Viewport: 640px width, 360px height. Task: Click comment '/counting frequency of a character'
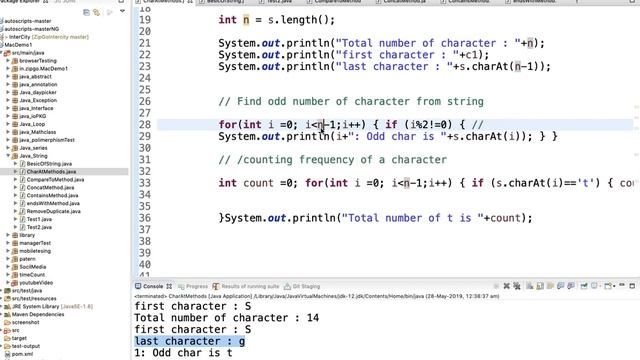click(x=333, y=160)
